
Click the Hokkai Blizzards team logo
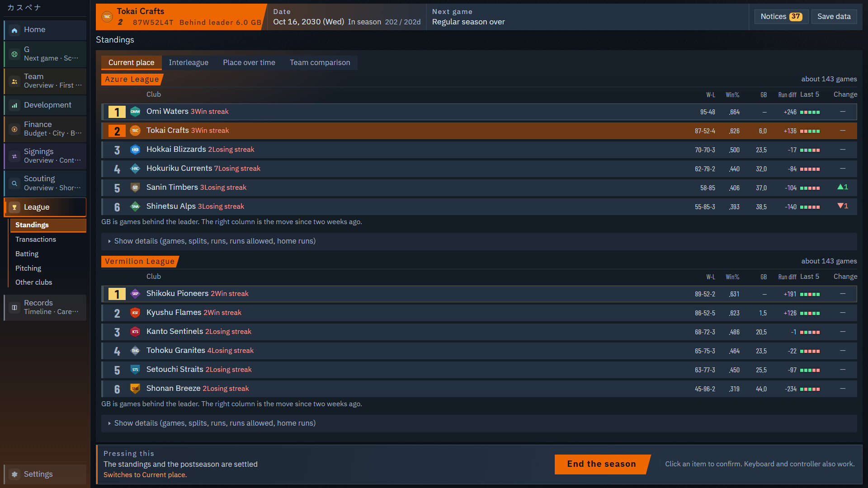(x=135, y=150)
